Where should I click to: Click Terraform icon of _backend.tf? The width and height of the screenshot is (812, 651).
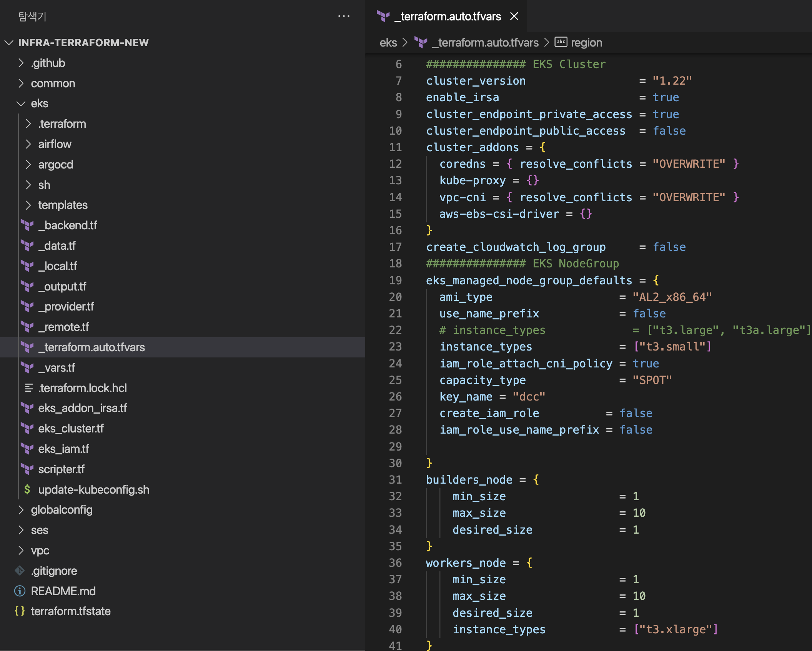coord(27,225)
